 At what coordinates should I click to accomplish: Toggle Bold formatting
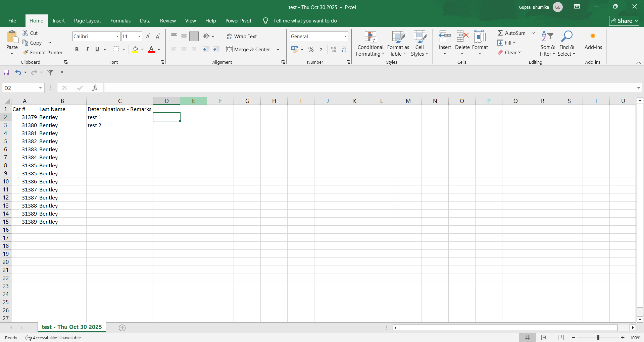77,49
